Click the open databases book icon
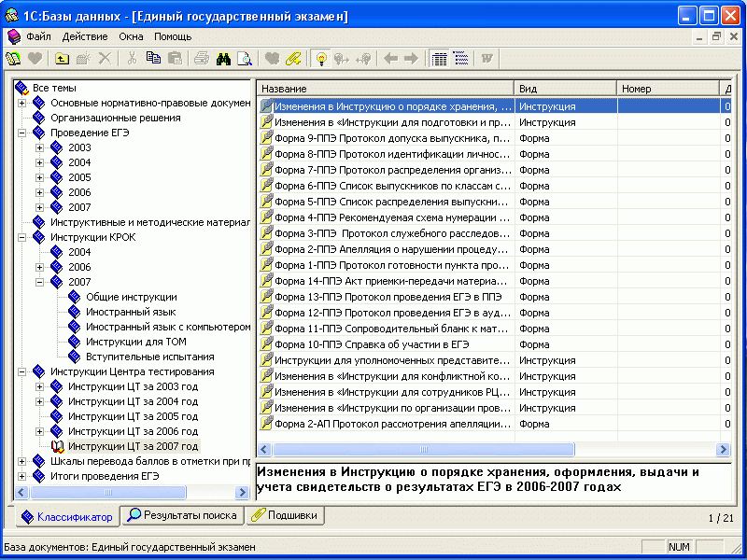747x560 pixels. point(13,59)
